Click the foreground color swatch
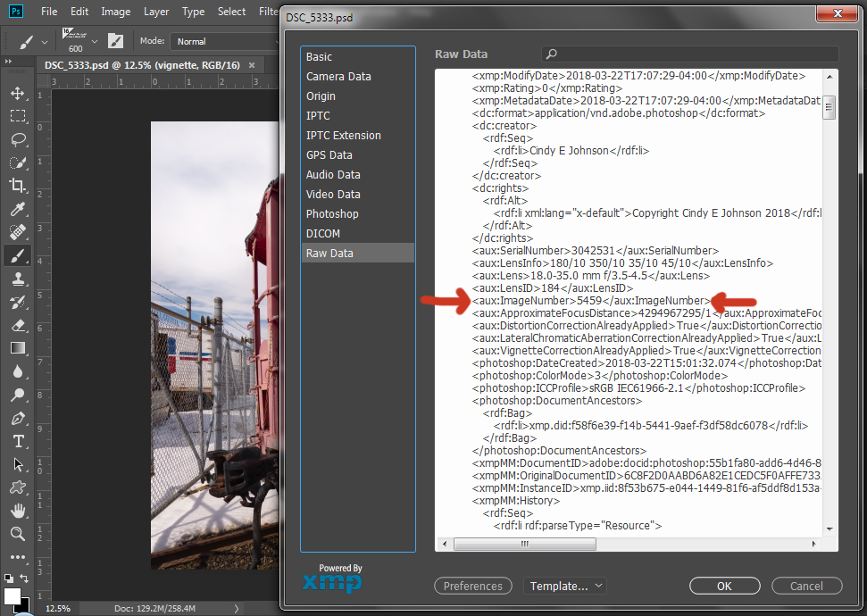The height and width of the screenshot is (616, 867). coord(13,595)
